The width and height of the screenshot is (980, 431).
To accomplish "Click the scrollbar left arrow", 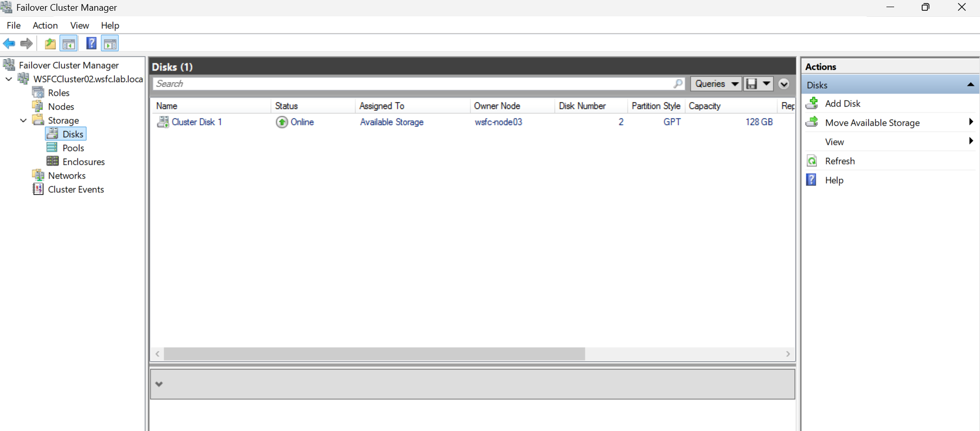I will click(157, 354).
